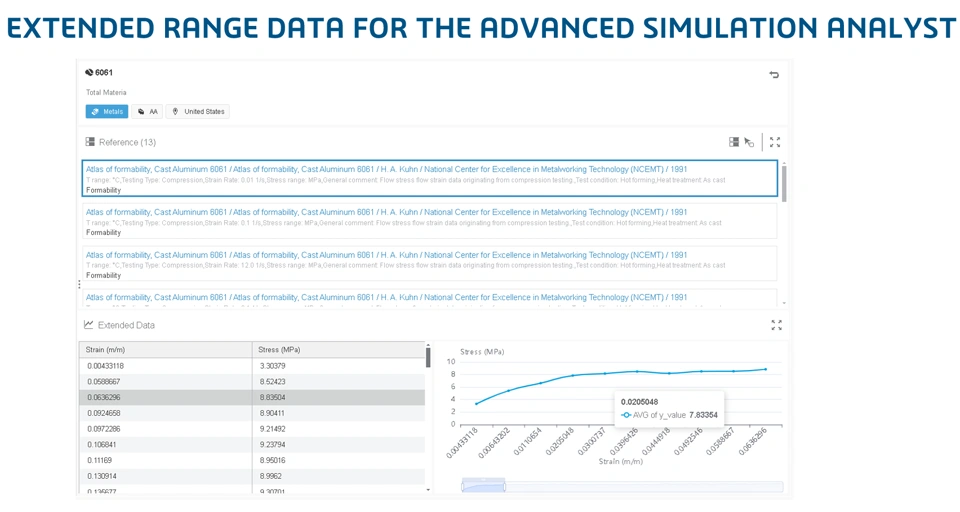Image resolution: width=960 pixels, height=512 pixels.
Task: Select the United States country tag
Action: click(198, 111)
